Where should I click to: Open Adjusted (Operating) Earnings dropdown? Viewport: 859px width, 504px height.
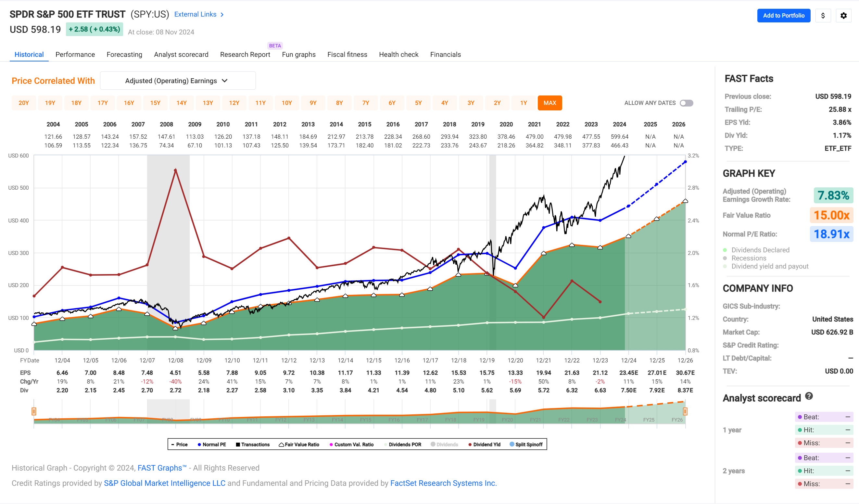click(178, 81)
